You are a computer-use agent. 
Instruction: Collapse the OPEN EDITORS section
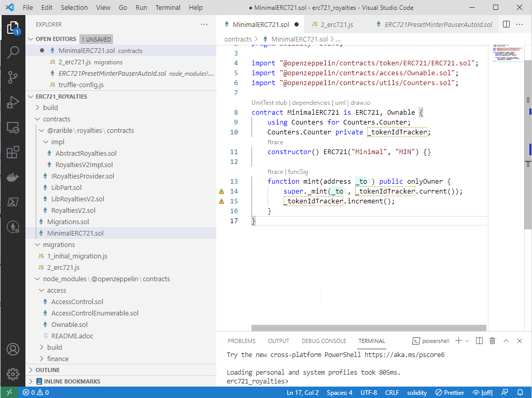tap(31, 39)
